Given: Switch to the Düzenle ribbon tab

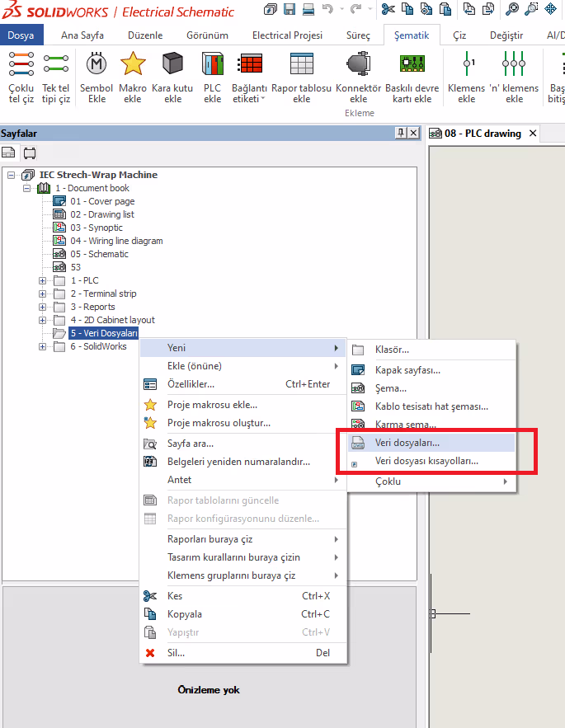Looking at the screenshot, I should point(145,35).
